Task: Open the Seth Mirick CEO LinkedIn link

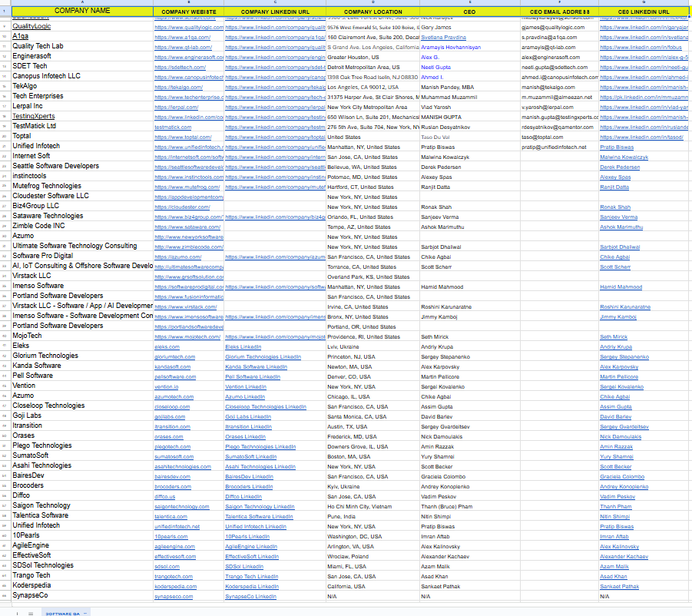Action: coord(614,336)
